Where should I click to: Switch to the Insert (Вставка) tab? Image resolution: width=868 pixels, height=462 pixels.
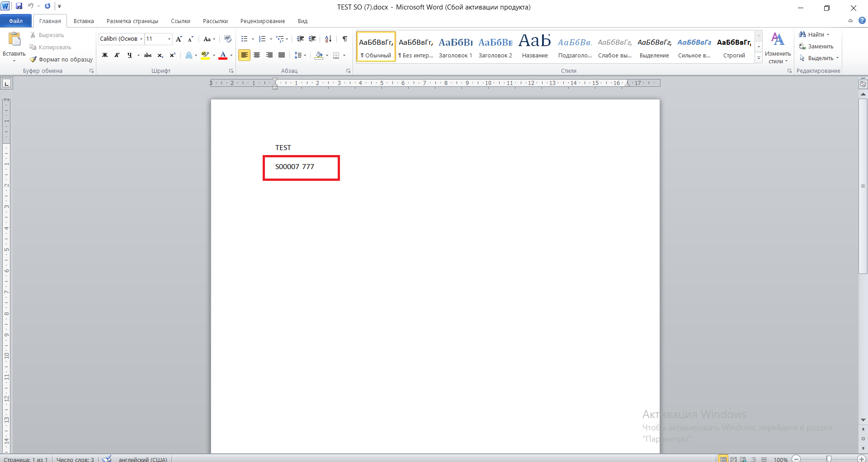pyautogui.click(x=84, y=21)
